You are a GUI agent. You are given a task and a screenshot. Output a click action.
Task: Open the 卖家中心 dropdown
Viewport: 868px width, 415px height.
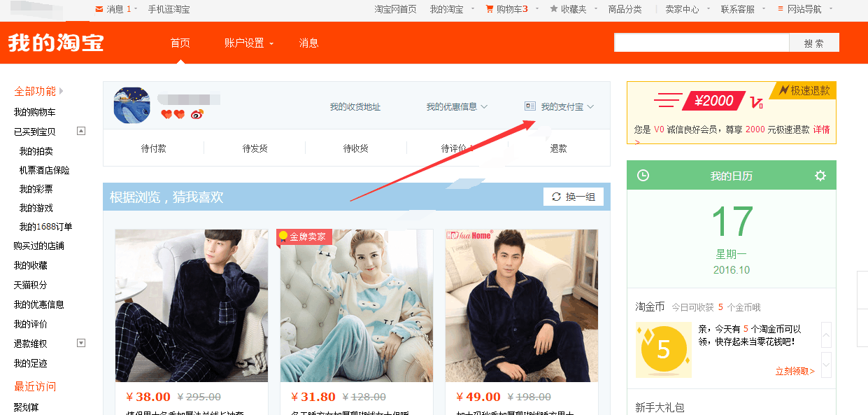point(709,9)
